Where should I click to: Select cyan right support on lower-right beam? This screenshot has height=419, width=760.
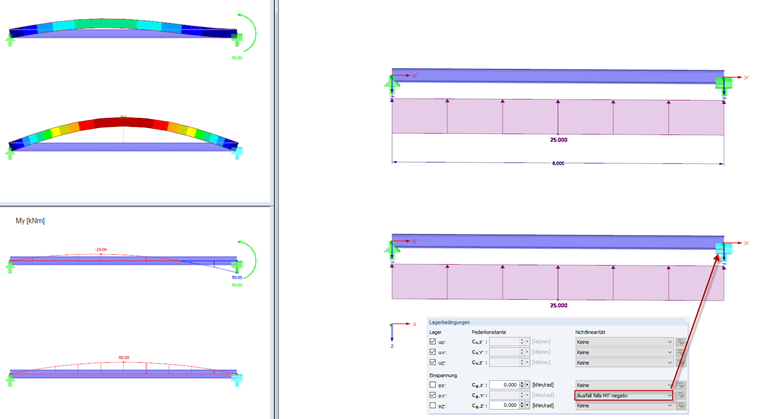pos(724,250)
